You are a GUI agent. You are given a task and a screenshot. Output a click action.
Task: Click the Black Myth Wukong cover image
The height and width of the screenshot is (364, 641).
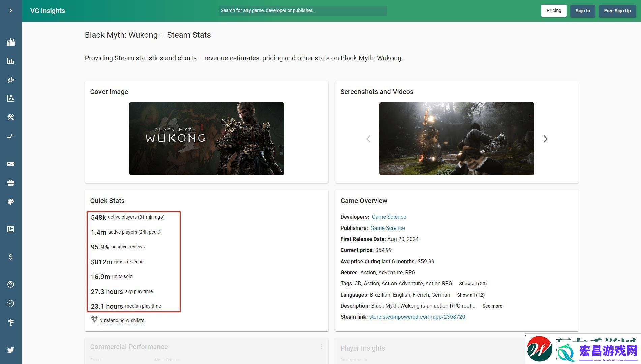206,139
